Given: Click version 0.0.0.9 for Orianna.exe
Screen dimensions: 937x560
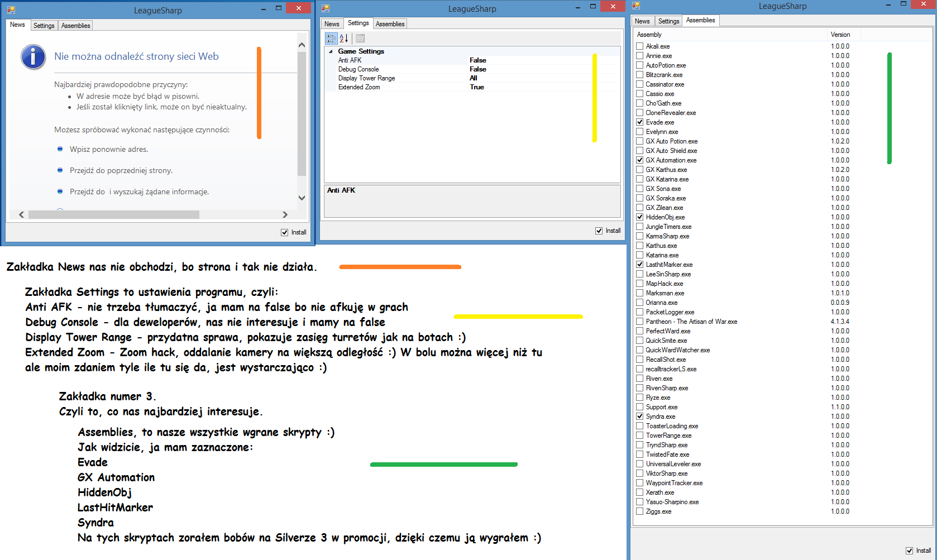Looking at the screenshot, I should coord(840,303).
